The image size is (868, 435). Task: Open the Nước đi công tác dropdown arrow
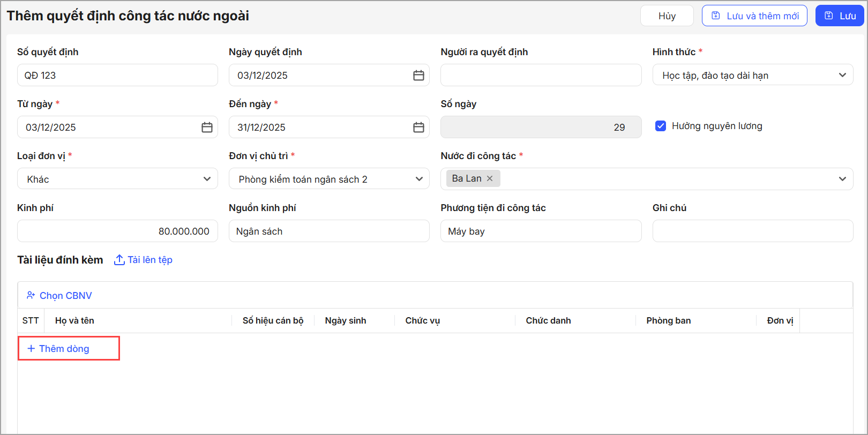(842, 179)
